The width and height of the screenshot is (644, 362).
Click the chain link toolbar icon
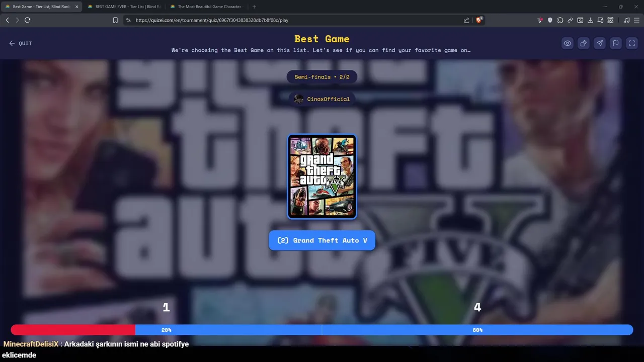pos(570,20)
